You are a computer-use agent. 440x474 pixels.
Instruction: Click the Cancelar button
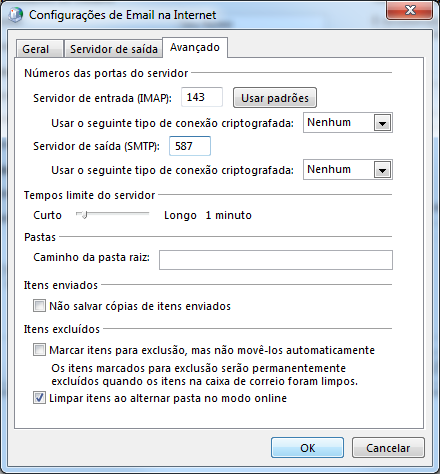[x=388, y=448]
